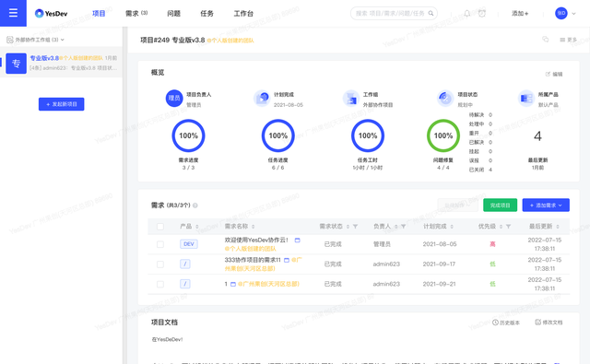Click the 任务工时 100% progress ring

point(368,135)
